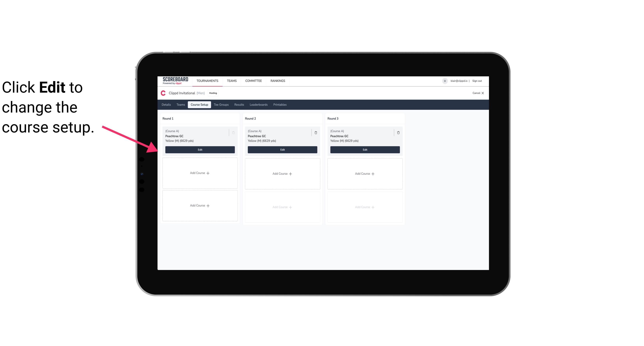Screen dimensions: 644x346
Task: Select the Course Setup tab
Action: coord(199,104)
